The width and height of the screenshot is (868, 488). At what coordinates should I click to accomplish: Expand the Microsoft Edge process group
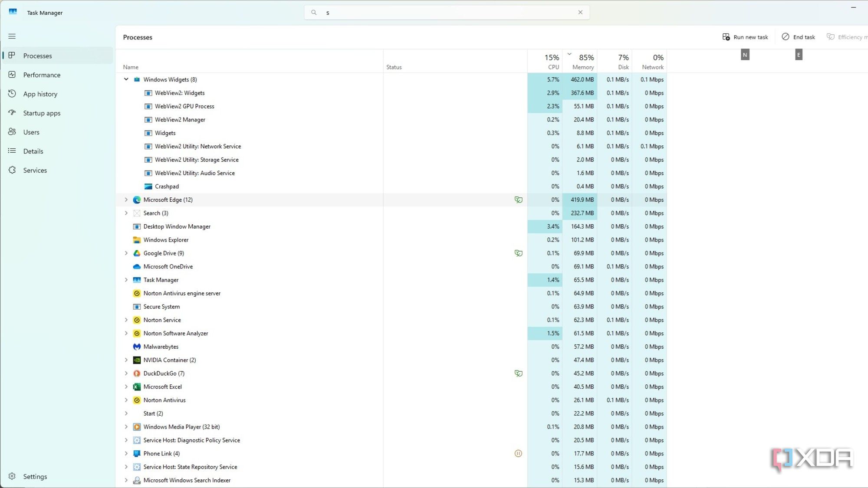click(x=126, y=200)
